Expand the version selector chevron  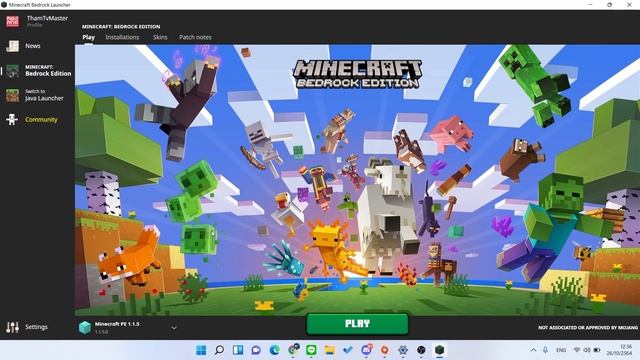[174, 328]
